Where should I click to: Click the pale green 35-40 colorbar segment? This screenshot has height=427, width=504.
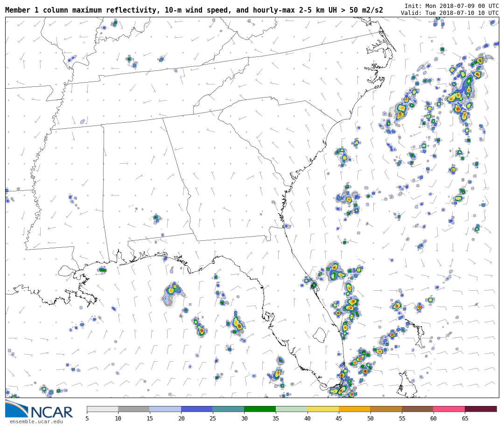(x=292, y=409)
